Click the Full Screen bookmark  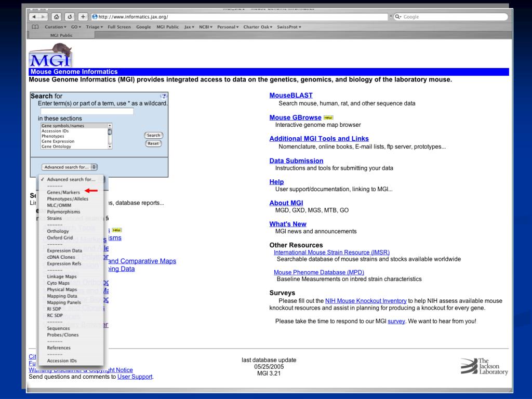point(119,27)
